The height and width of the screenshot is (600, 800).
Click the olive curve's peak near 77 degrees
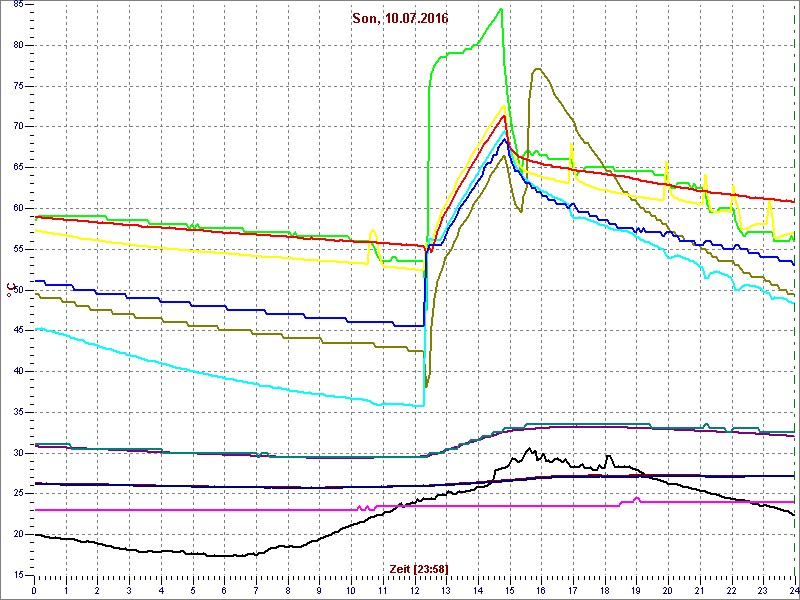(538, 69)
